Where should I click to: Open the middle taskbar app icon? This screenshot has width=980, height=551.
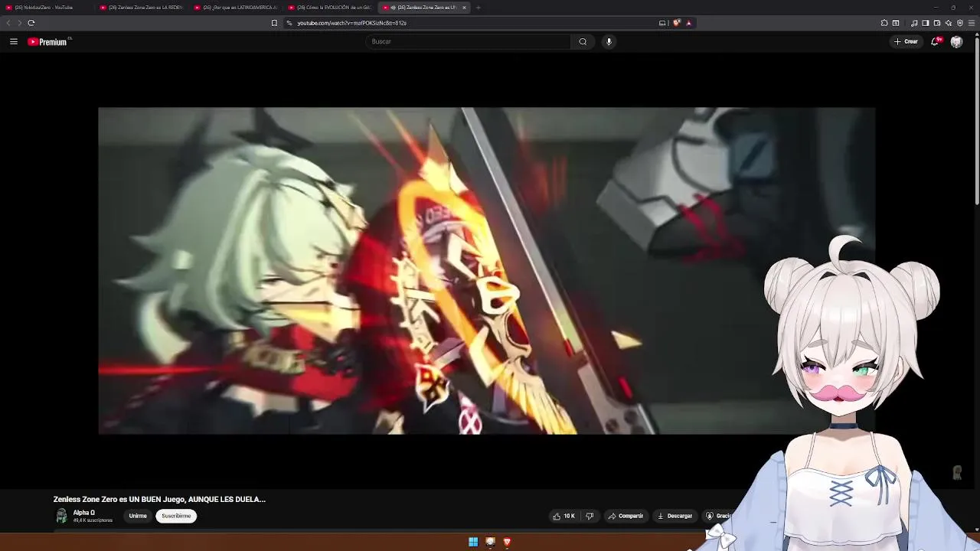coord(490,542)
